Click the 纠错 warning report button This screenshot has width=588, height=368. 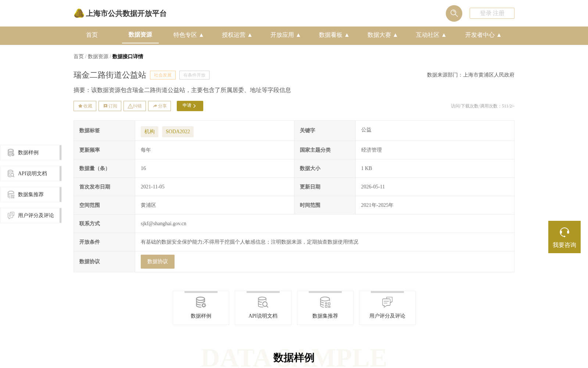(135, 106)
